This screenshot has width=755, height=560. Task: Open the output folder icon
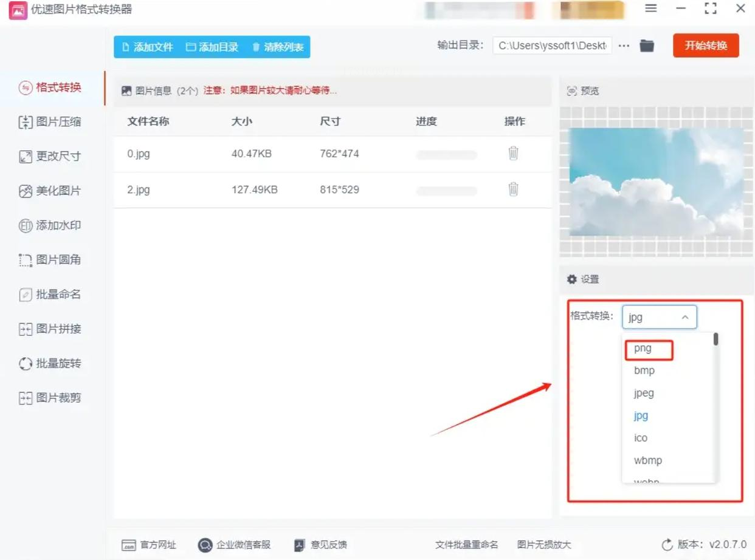[x=647, y=46]
